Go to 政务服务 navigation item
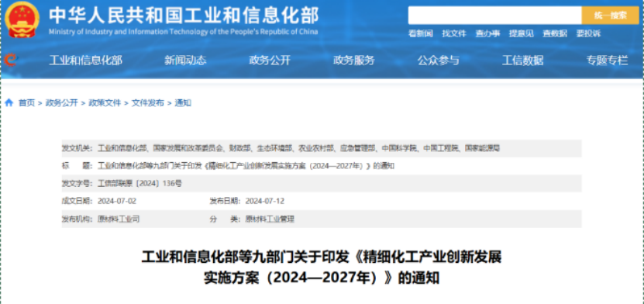 tap(354, 60)
